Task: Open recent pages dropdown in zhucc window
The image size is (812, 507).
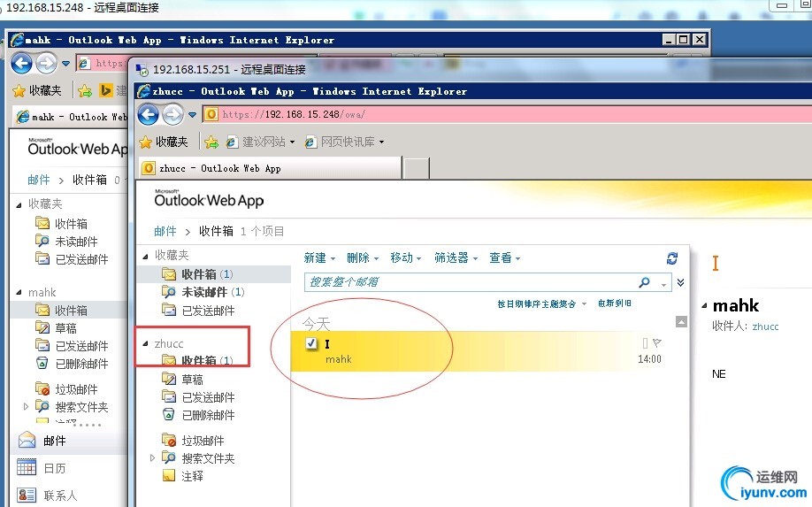Action: 192,115
